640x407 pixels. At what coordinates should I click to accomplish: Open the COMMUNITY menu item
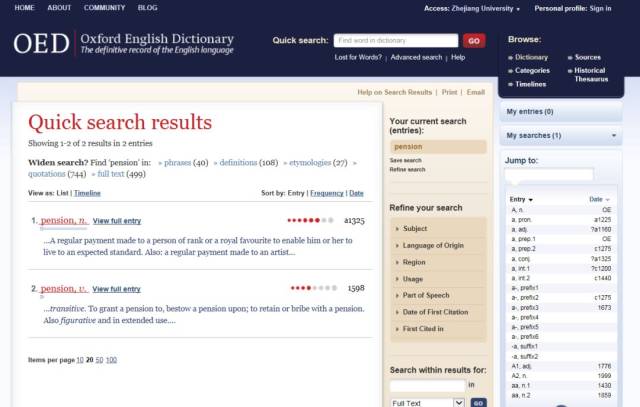tap(104, 8)
